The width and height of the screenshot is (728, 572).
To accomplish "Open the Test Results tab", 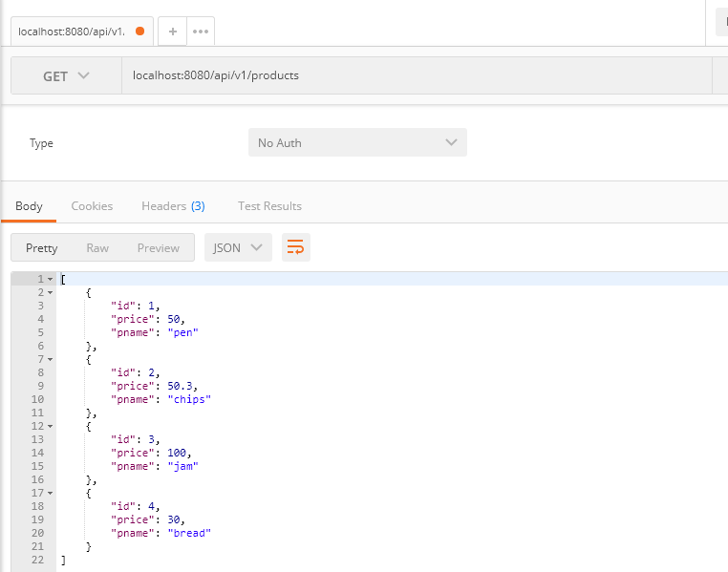I will (269, 206).
